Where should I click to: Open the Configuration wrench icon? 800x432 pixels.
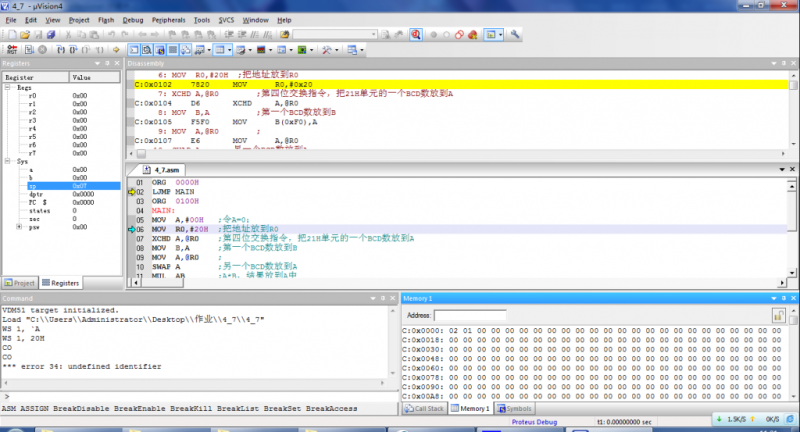(x=515, y=34)
